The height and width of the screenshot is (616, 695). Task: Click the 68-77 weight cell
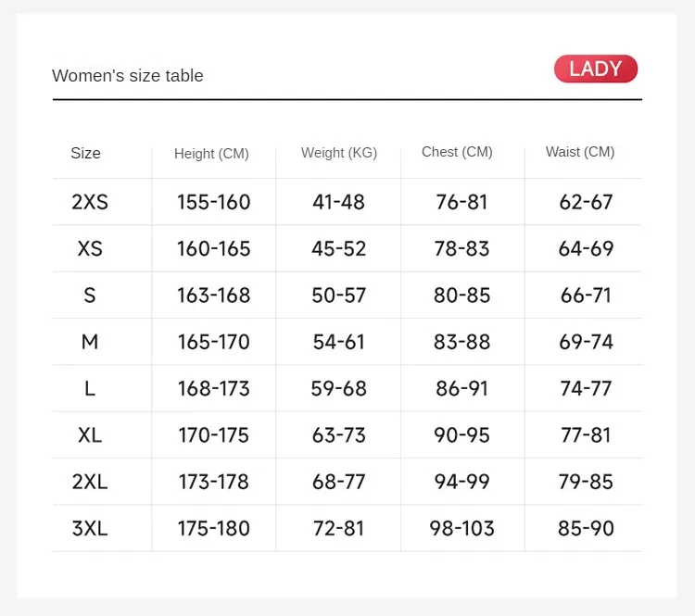click(339, 482)
